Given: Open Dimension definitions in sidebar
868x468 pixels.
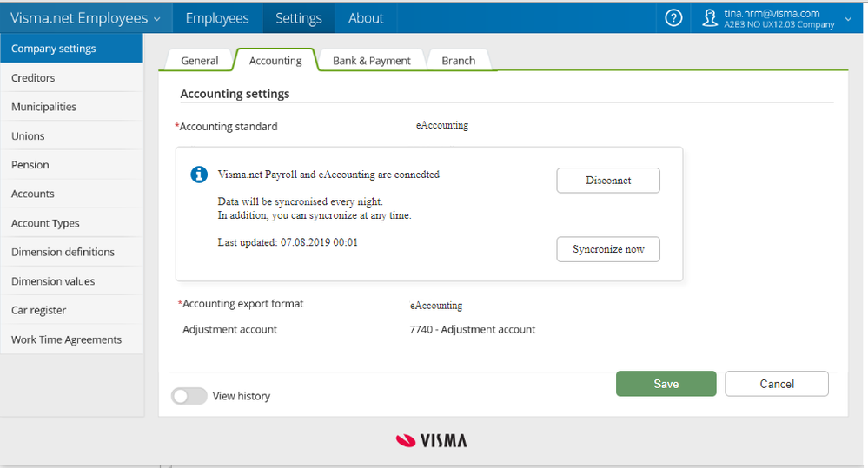Looking at the screenshot, I should pyautogui.click(x=71, y=252).
